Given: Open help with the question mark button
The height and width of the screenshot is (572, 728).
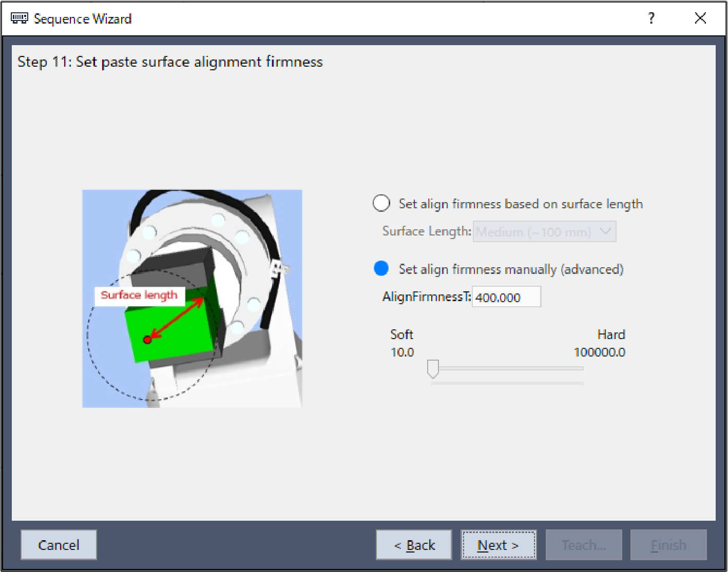Looking at the screenshot, I should (651, 19).
